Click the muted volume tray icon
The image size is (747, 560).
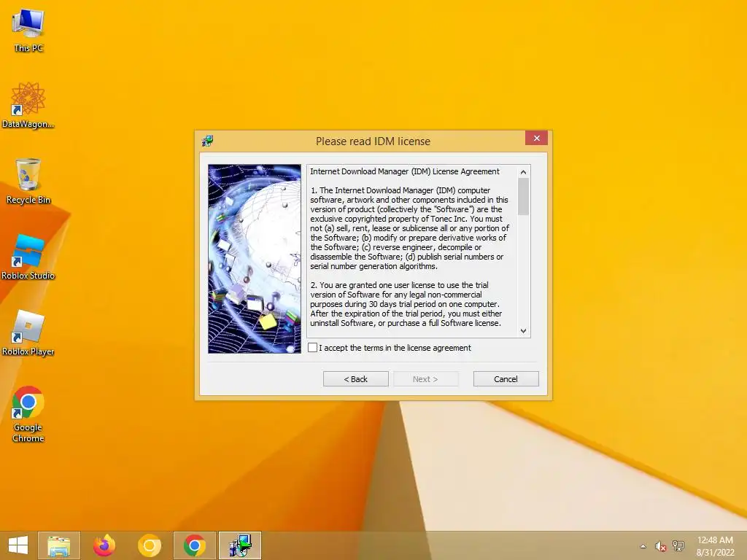[660, 546]
